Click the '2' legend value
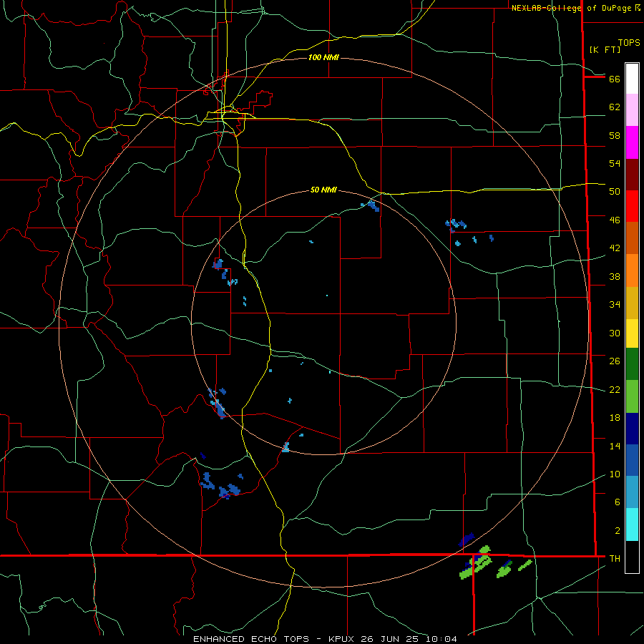Screen dimensions: 644x644 point(618,531)
